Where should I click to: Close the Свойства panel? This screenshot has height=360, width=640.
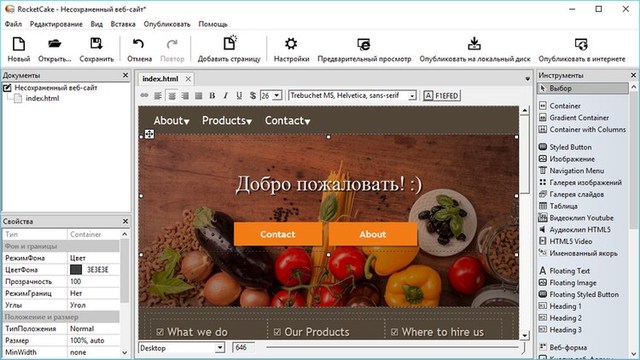pyautogui.click(x=125, y=221)
